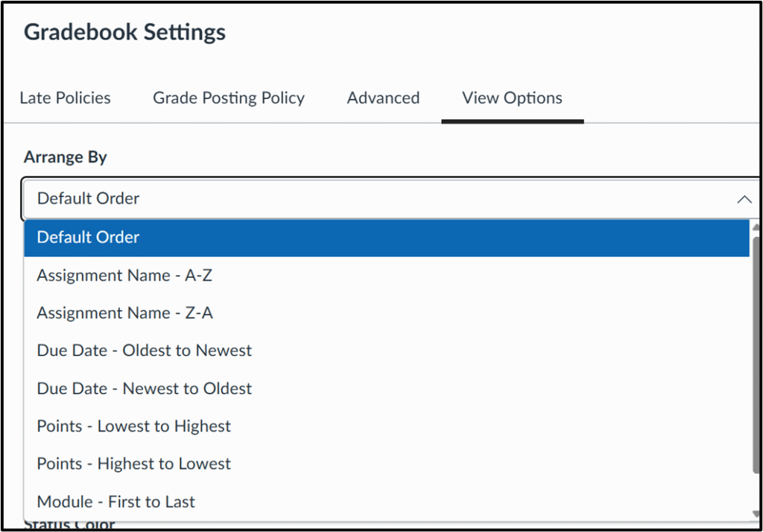Screen dimensions: 763x532
Task: Select Due Date - Newest to Oldest
Action: [145, 389]
